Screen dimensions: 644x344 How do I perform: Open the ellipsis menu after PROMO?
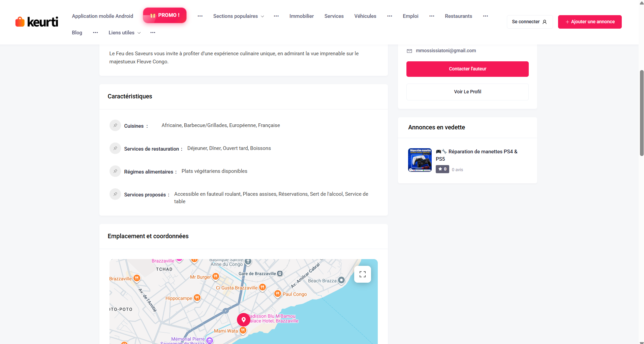[200, 16]
